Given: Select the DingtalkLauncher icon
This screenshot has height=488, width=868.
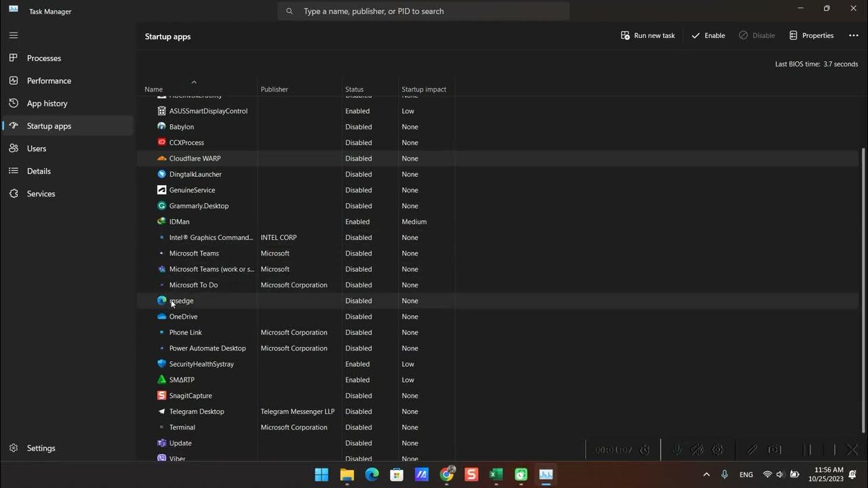Looking at the screenshot, I should pyautogui.click(x=161, y=174).
